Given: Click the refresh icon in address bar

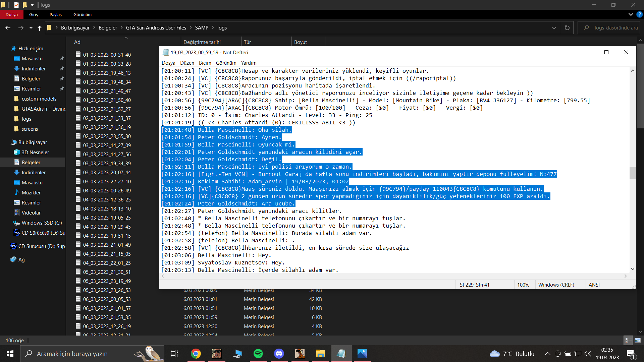Looking at the screenshot, I should coord(567,28).
